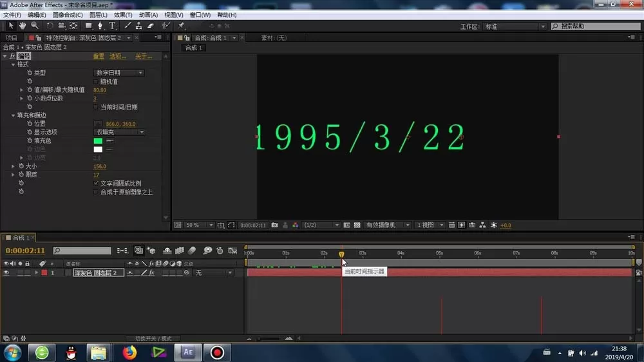Toggle fx effect switch beside 编号
This screenshot has height=362, width=644.
pyautogui.click(x=12, y=56)
